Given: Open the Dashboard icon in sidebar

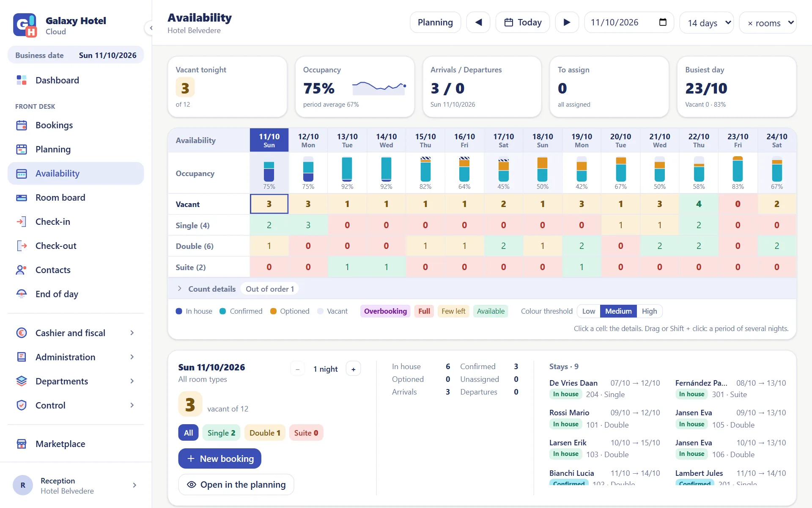Looking at the screenshot, I should [22, 80].
